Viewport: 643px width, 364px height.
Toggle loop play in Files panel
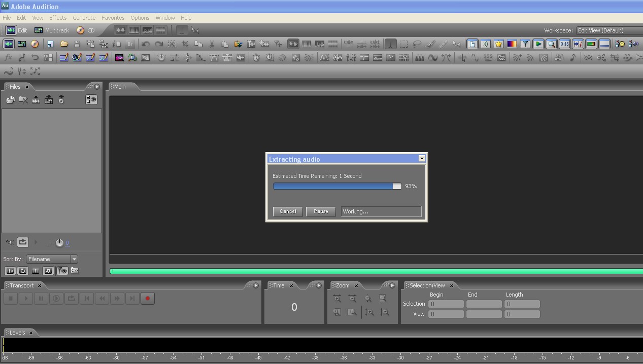pyautogui.click(x=23, y=242)
